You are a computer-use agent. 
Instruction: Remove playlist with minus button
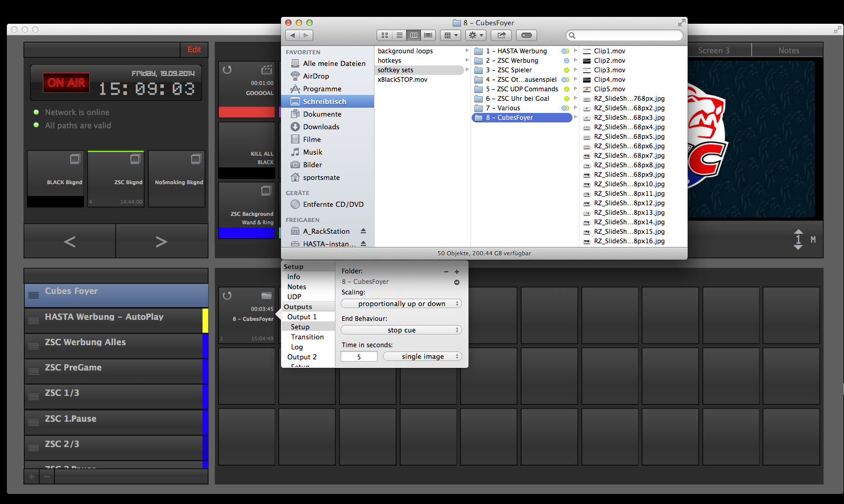(x=47, y=477)
